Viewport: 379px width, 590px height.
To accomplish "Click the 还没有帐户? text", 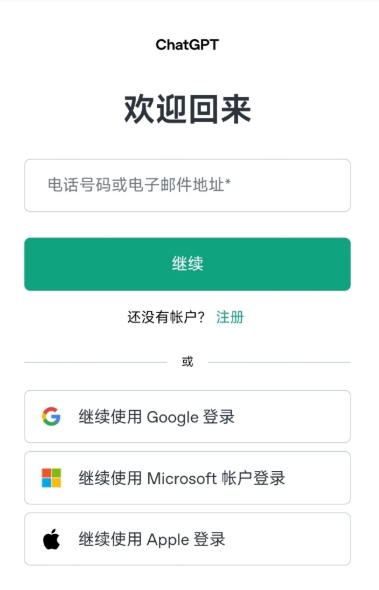I will [166, 317].
